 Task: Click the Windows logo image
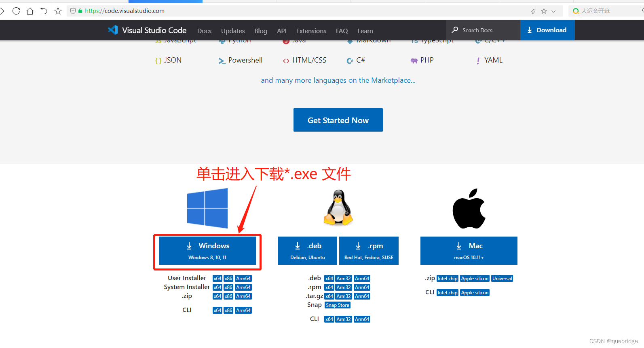207,208
